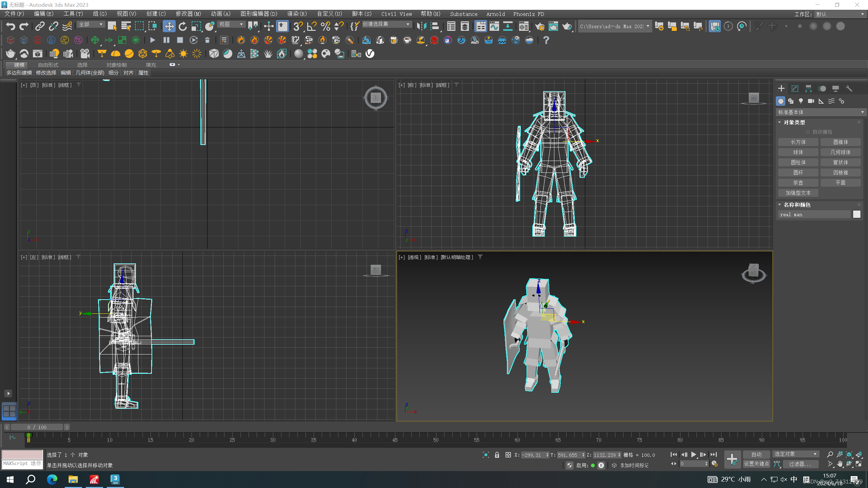
Task: Switch to the 自由形式 ribbon tab
Action: click(x=48, y=65)
